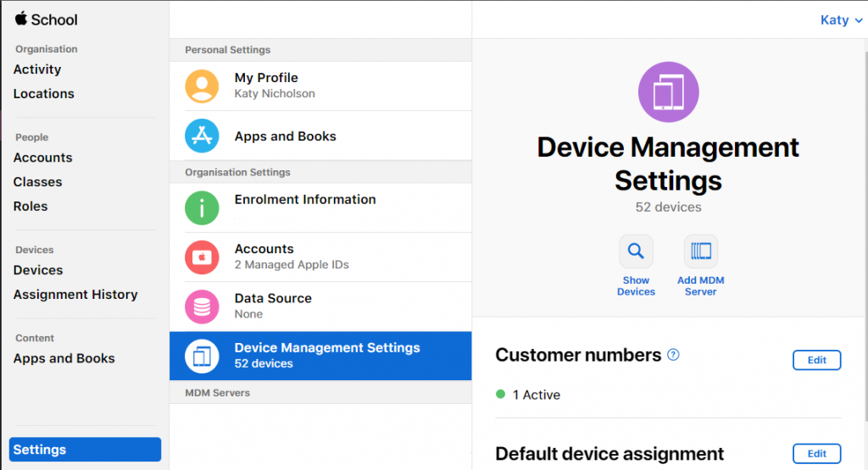Open Assignment History in the sidebar
Viewport: 868px width, 470px height.
(75, 295)
